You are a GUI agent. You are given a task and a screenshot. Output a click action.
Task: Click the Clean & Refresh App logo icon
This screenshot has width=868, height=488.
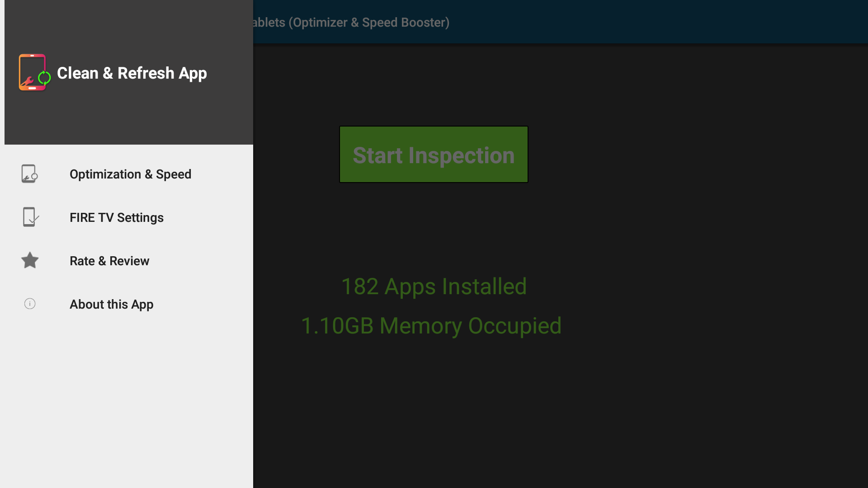coord(33,73)
